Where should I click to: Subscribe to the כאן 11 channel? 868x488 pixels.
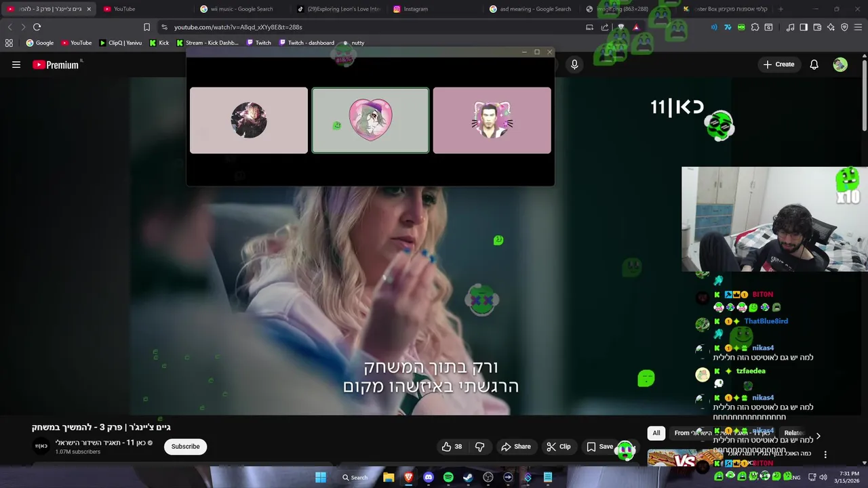coord(185,447)
